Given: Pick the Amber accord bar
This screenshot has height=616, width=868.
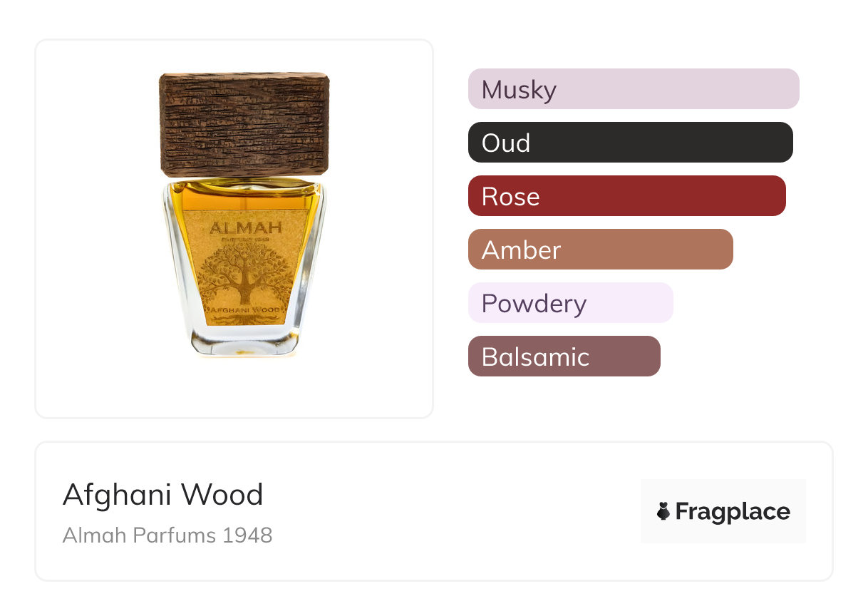Looking at the screenshot, I should click(x=601, y=250).
